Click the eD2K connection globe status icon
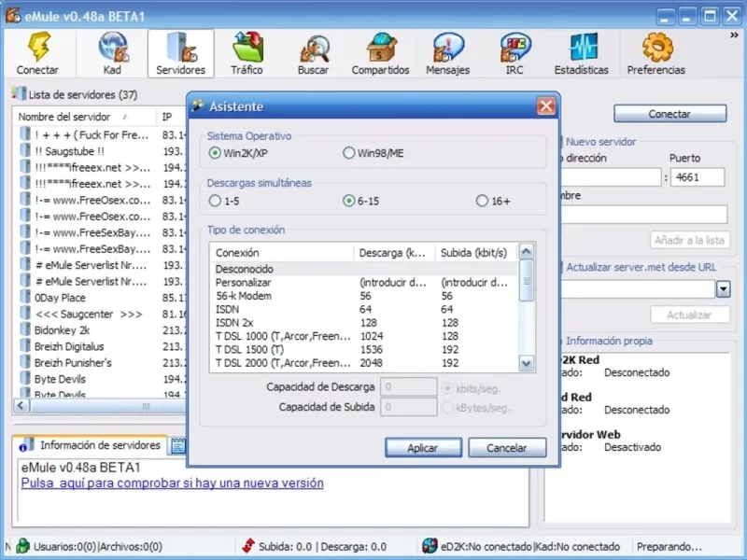 pos(430,546)
